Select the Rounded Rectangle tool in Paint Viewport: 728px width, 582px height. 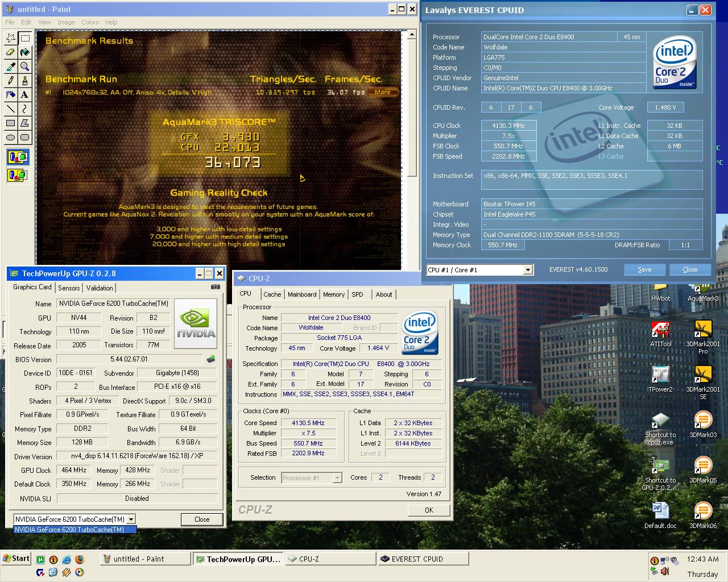pyautogui.click(x=25, y=138)
